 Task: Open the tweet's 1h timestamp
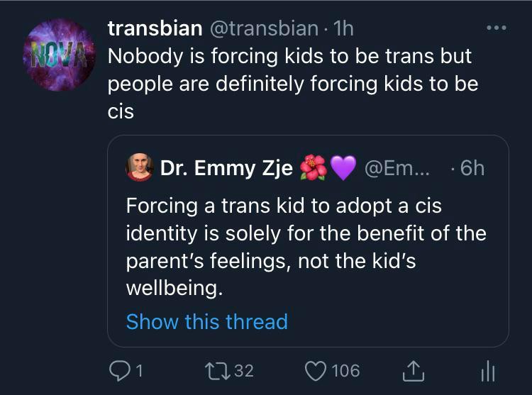(343, 28)
